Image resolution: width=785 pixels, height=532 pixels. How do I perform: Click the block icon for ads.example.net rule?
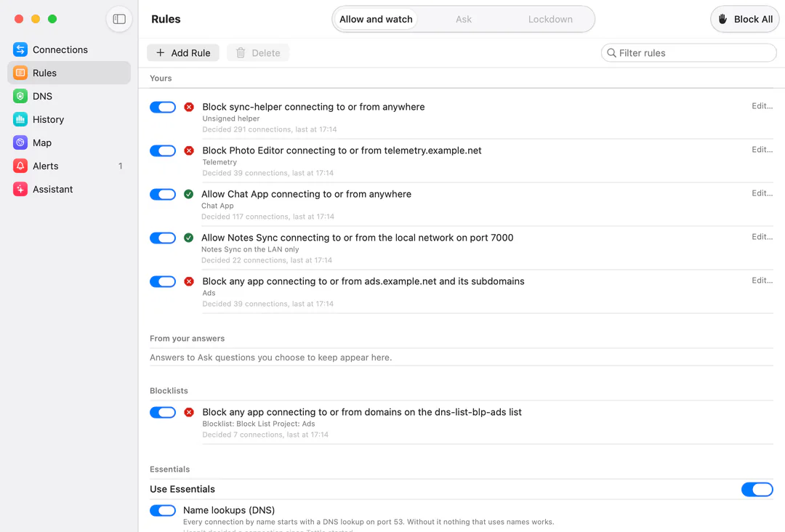point(189,281)
